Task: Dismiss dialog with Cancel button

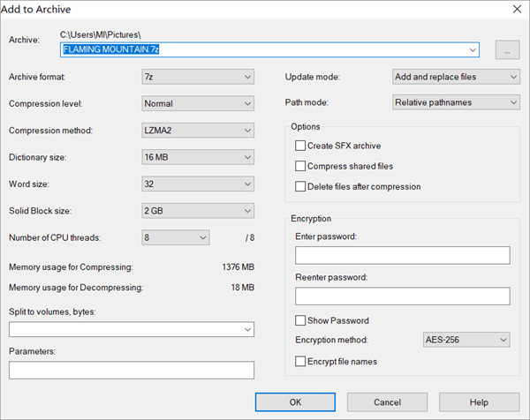Action: coord(387,402)
